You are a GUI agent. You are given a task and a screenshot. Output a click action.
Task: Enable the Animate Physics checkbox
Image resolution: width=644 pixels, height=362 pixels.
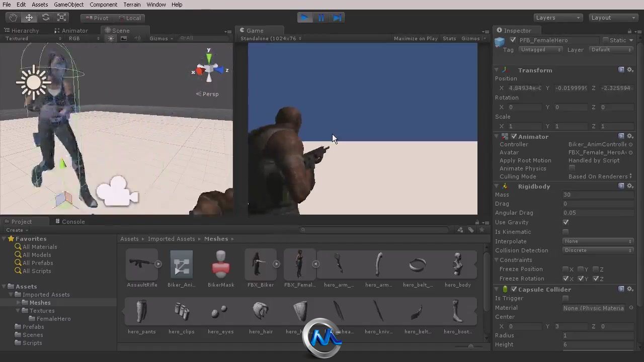click(x=572, y=168)
